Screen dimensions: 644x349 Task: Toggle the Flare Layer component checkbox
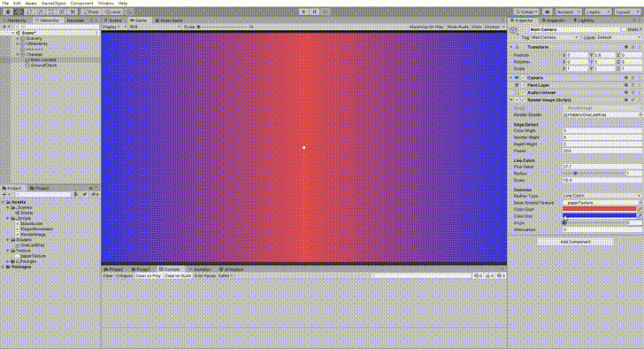pos(524,85)
